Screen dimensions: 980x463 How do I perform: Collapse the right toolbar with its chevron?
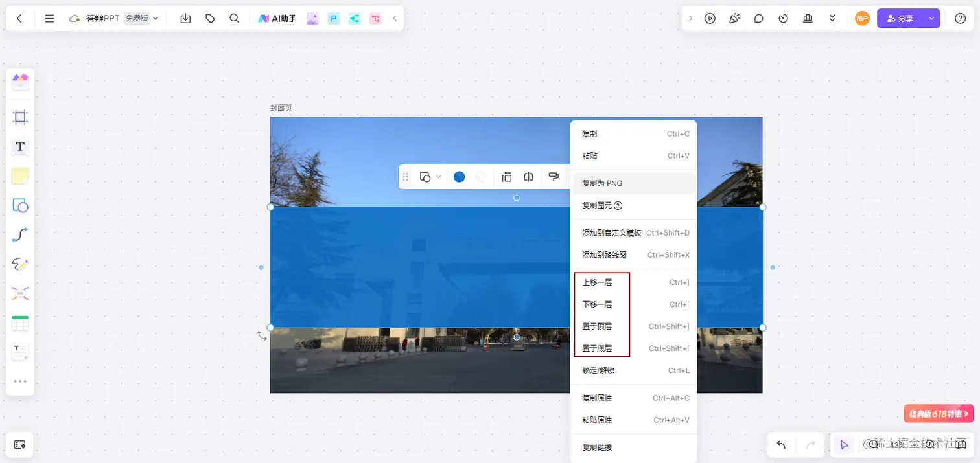coord(690,19)
